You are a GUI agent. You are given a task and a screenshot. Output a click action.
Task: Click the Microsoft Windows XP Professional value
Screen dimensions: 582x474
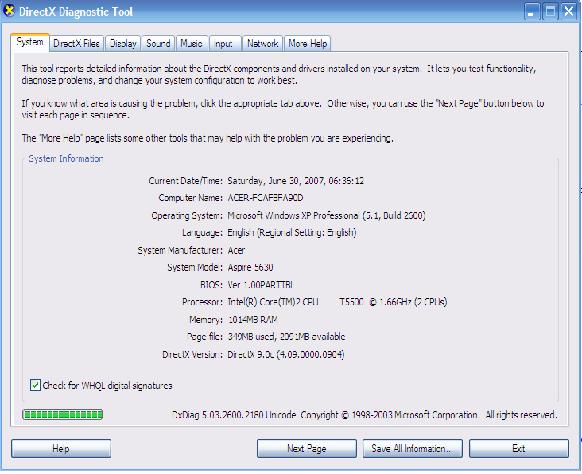pyautogui.click(x=326, y=216)
